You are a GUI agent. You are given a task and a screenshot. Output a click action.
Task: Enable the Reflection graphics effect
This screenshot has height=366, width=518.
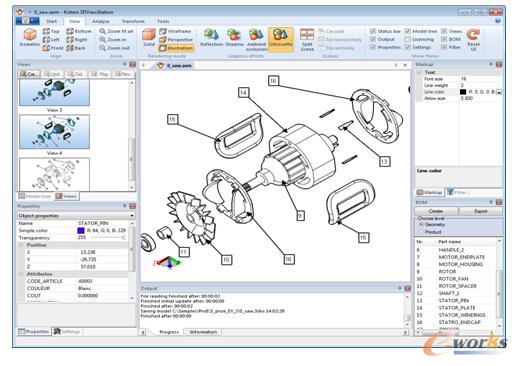[211, 35]
